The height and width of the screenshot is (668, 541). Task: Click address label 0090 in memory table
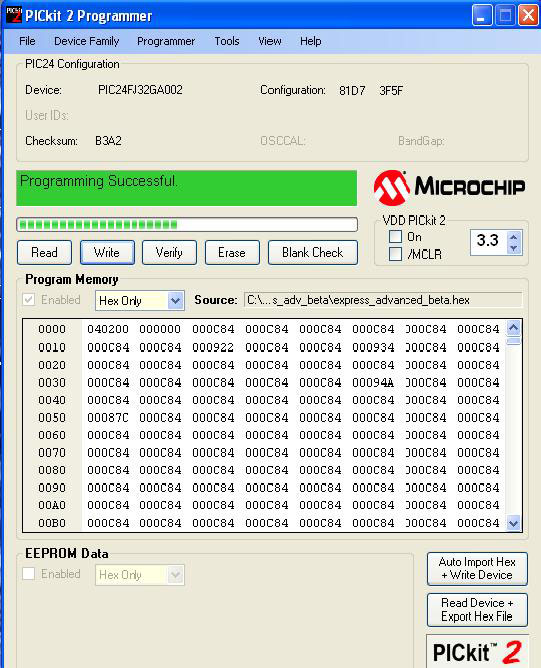point(52,488)
